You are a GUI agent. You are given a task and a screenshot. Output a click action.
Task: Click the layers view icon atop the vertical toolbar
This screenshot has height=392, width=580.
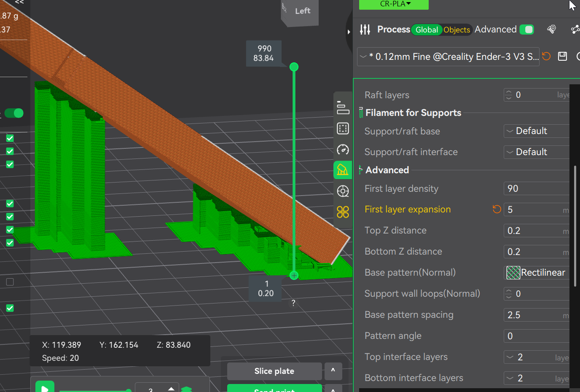coord(343,108)
